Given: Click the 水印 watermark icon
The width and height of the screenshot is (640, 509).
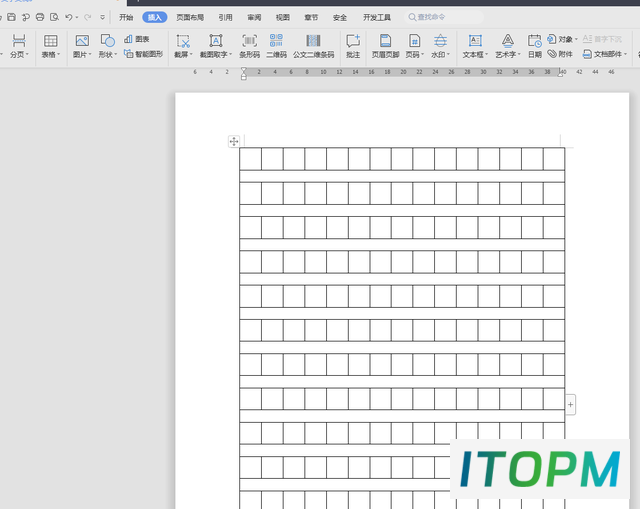Looking at the screenshot, I should pyautogui.click(x=440, y=41).
